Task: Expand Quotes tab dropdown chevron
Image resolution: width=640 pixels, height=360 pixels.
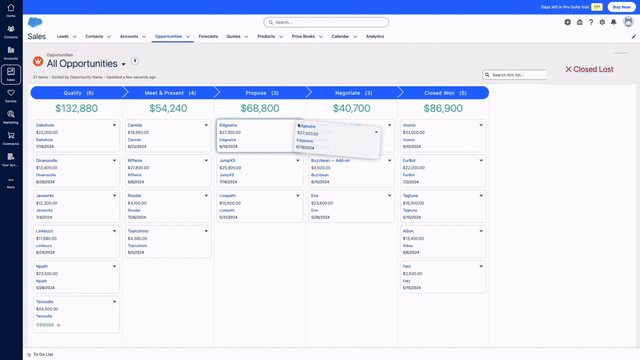Action: tap(247, 37)
